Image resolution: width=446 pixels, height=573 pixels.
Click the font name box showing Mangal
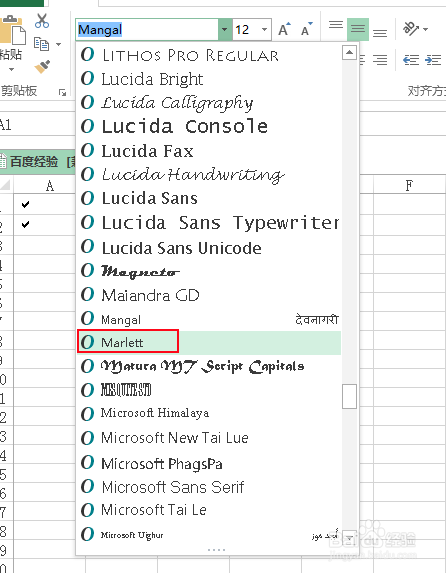pos(148,30)
